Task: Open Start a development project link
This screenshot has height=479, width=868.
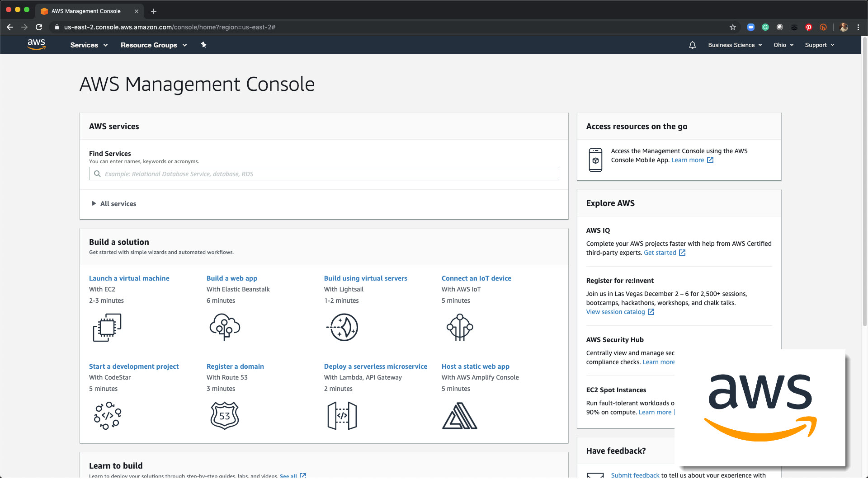Action: pyautogui.click(x=134, y=366)
